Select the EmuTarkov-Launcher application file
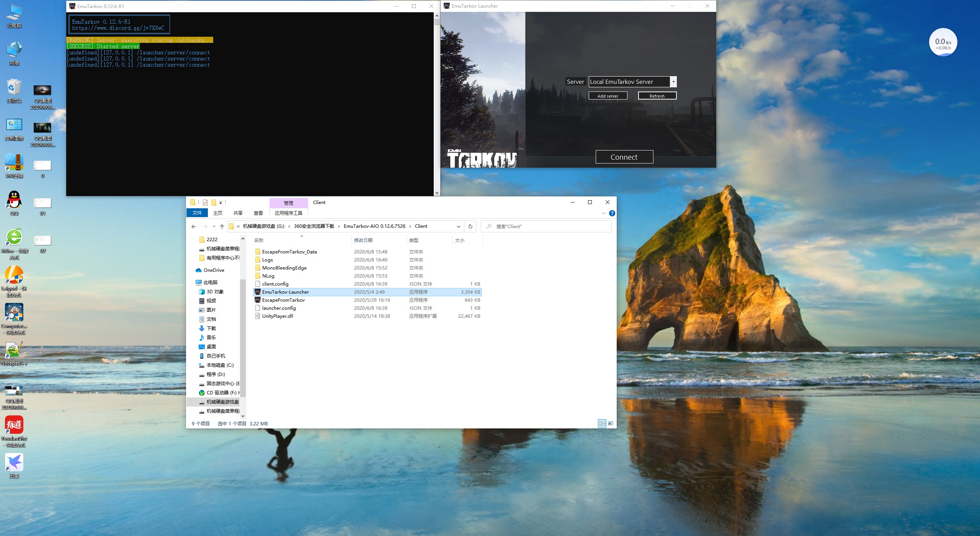 (x=367, y=292)
